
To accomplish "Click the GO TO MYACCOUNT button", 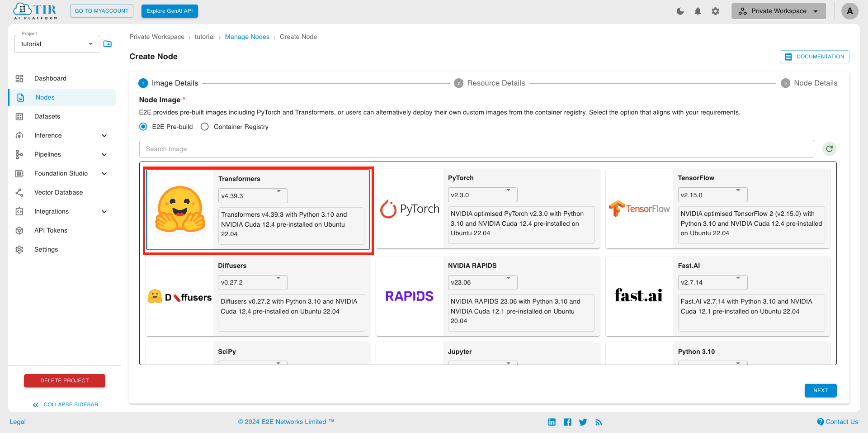I will 102,11.
